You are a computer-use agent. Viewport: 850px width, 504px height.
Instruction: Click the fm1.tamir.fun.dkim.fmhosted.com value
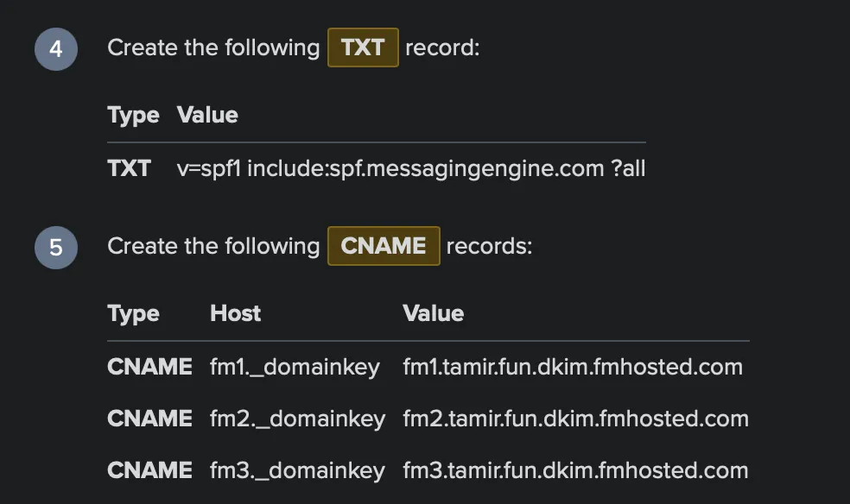pyautogui.click(x=573, y=367)
